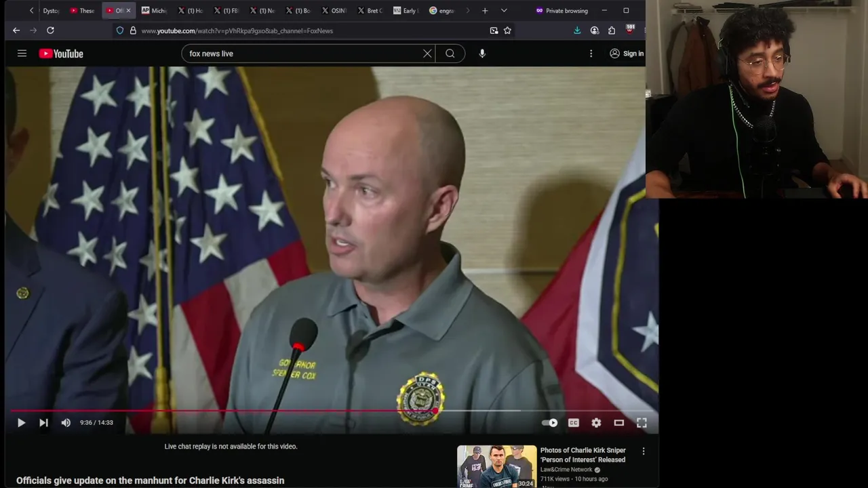Switch to the 'OSINT' X tab
This screenshot has height=488, width=868.
334,11
